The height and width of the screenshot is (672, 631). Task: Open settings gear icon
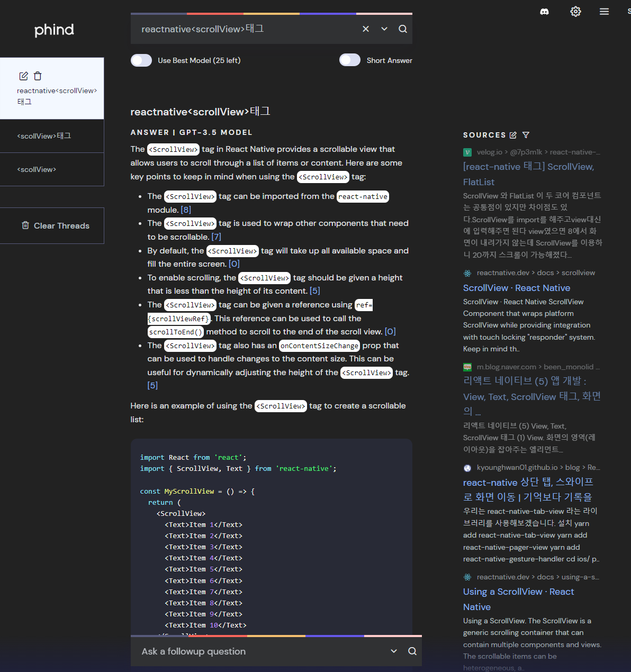(575, 12)
